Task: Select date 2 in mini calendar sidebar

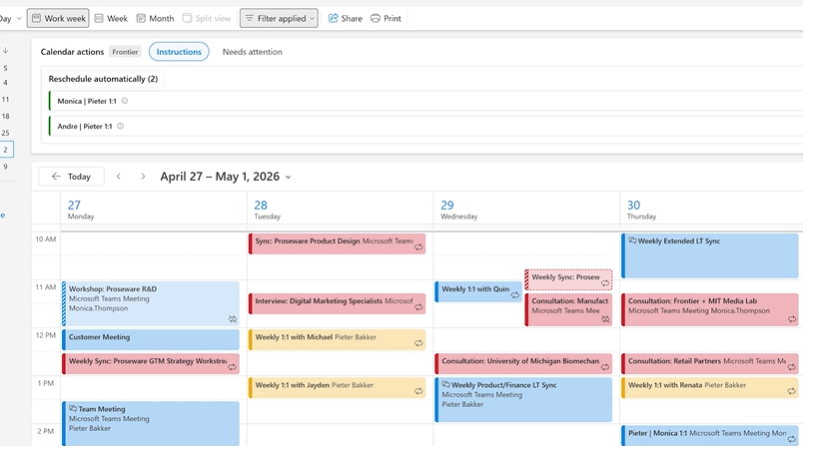Action: tap(6, 149)
